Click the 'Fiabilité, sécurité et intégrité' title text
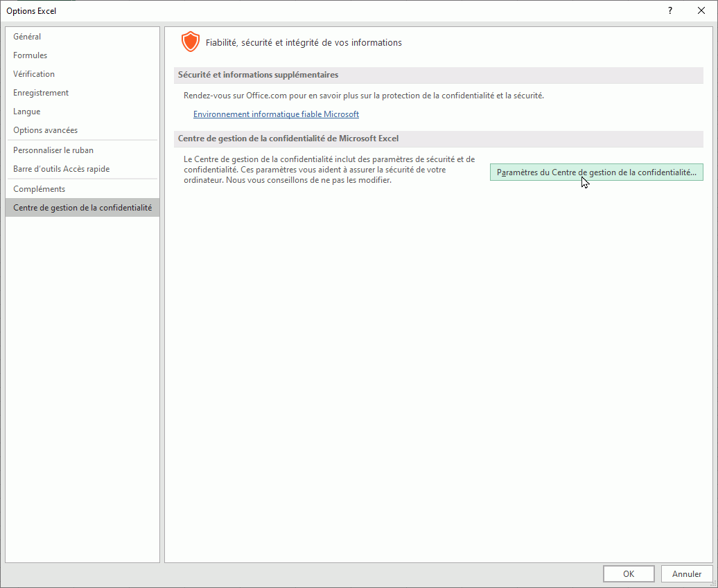718x588 pixels. pos(304,42)
